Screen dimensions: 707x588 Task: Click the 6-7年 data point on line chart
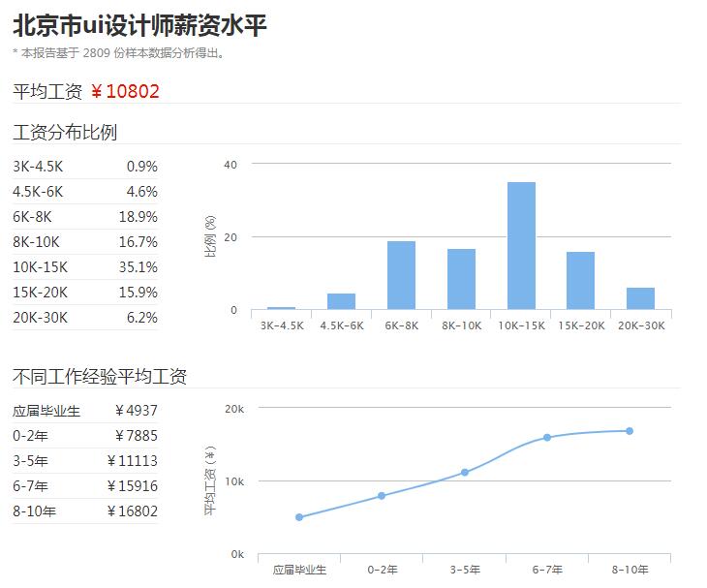(547, 438)
